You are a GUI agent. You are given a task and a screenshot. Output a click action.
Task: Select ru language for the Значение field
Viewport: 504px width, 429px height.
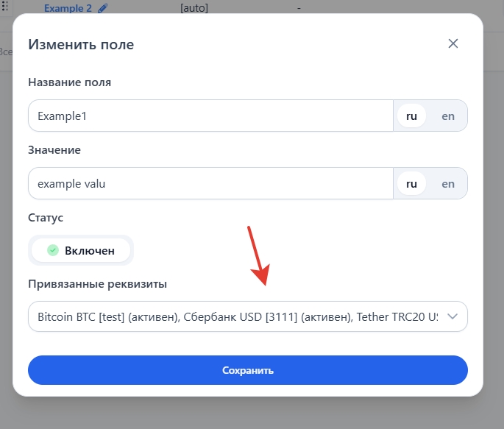412,183
